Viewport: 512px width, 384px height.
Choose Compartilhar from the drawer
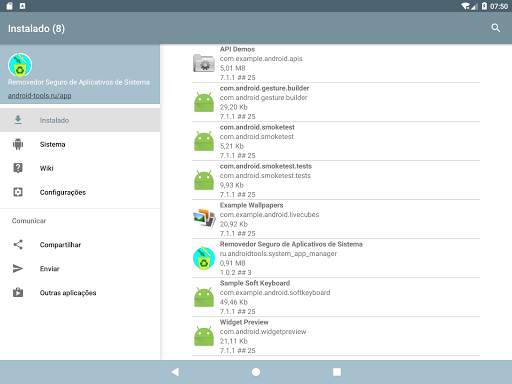[80, 245]
